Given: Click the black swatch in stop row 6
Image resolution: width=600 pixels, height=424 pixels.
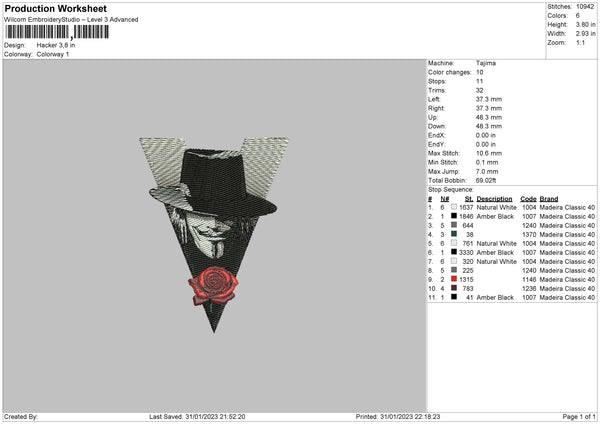Looking at the screenshot, I should (x=454, y=252).
